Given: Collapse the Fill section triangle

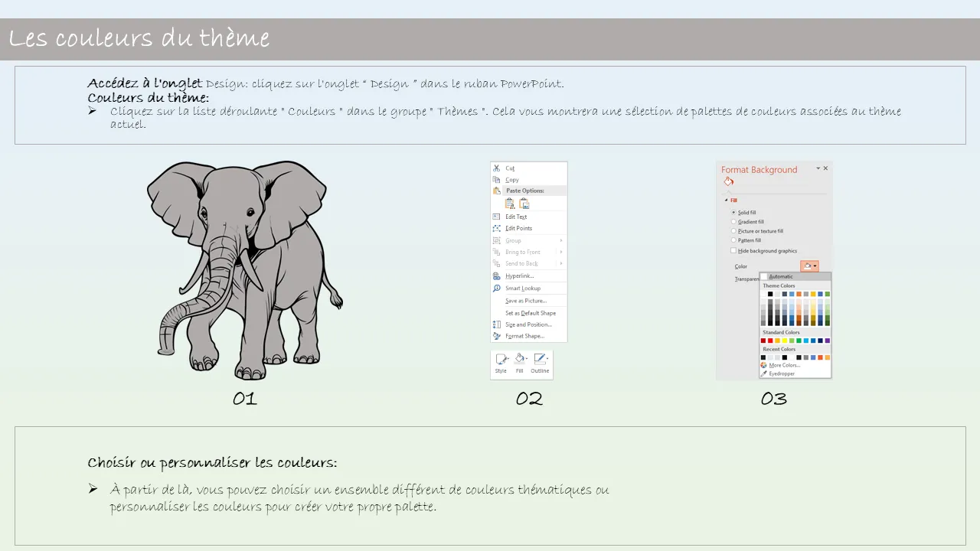Looking at the screenshot, I should click(725, 201).
